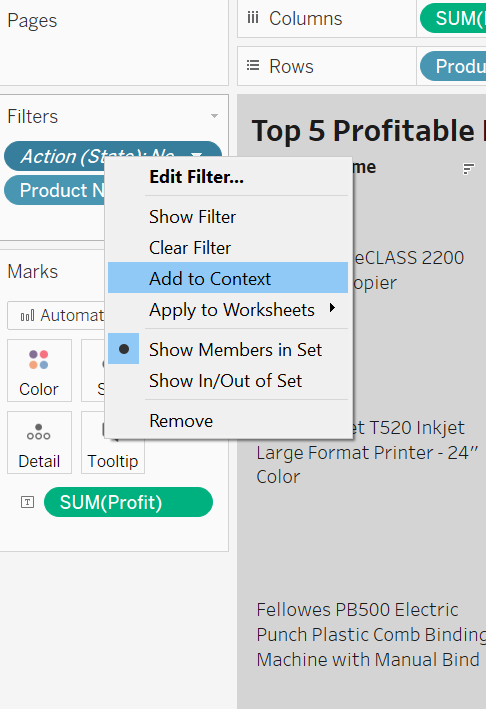
Task: Click the text label icon beside SUM(Profit)
Action: pos(28,502)
